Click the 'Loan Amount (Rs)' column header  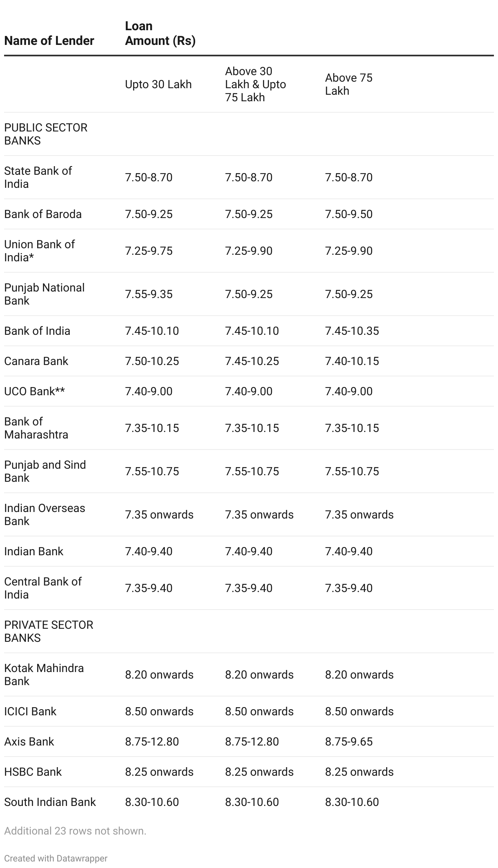click(x=160, y=33)
